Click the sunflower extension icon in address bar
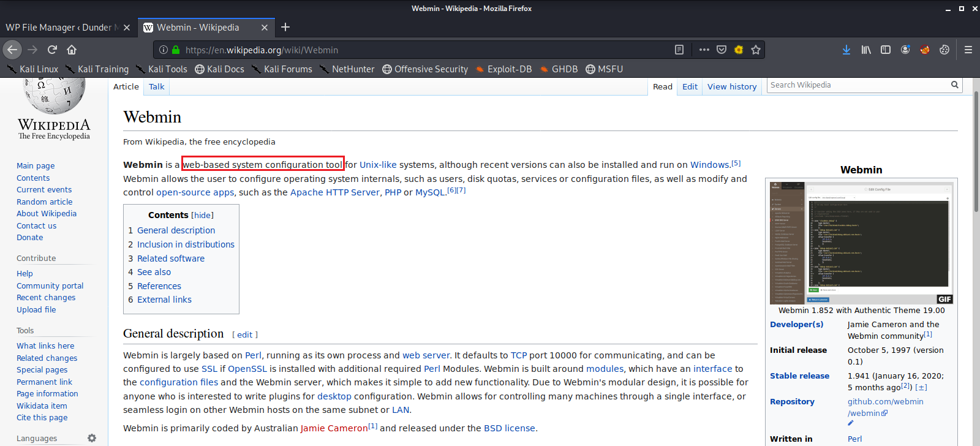Screen dimensions: 980x446 739,50
